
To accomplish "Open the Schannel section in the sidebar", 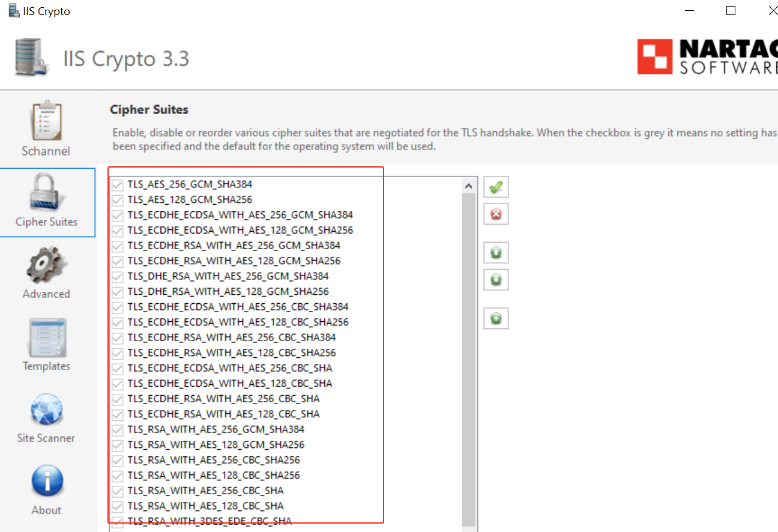I will pyautogui.click(x=46, y=128).
